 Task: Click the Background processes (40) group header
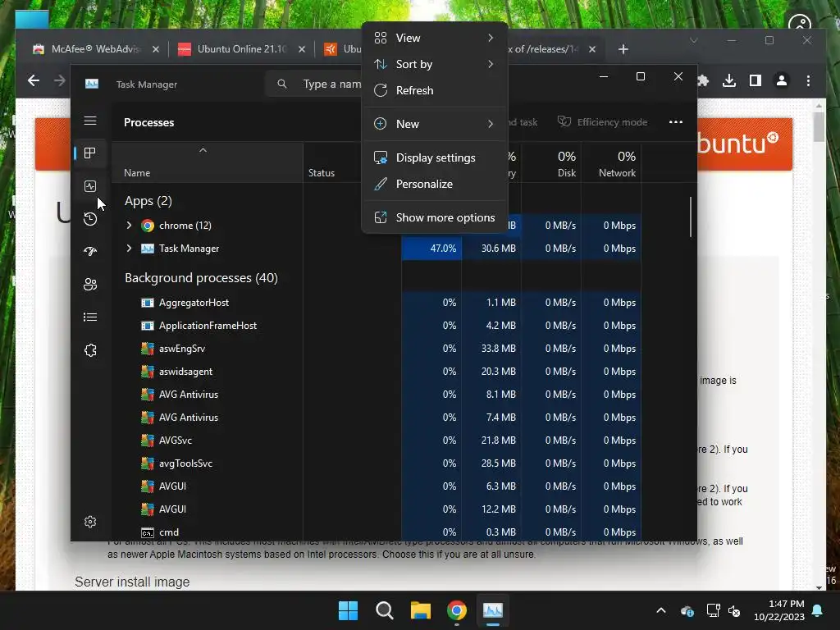coord(202,278)
